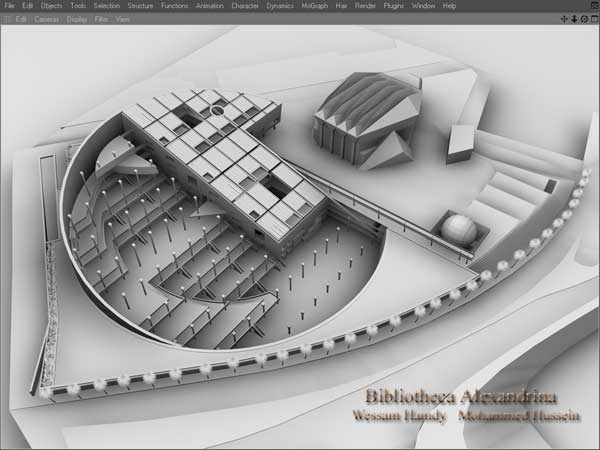600x450 pixels.
Task: Toggle the active view maximize icon
Action: (x=593, y=18)
